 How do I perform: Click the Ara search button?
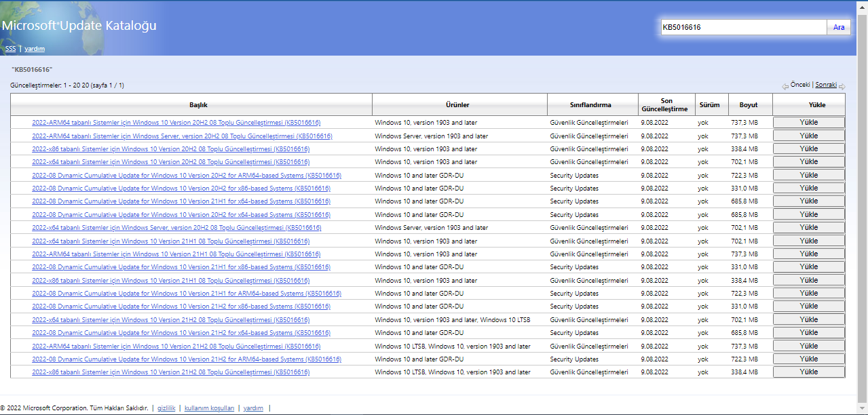[839, 27]
